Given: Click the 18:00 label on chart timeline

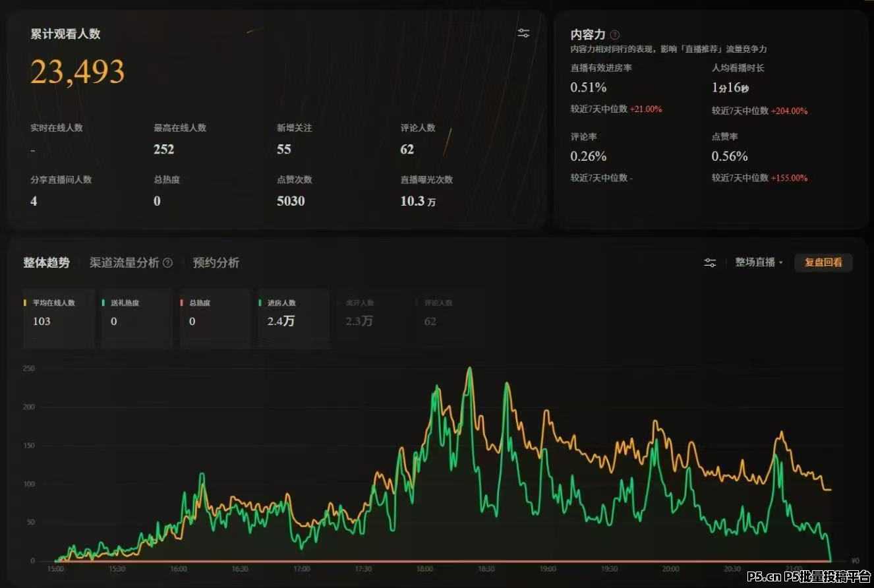Looking at the screenshot, I should tap(424, 569).
